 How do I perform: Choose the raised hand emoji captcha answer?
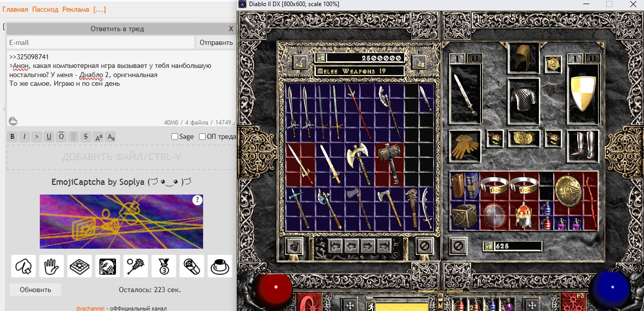pyautogui.click(x=52, y=266)
